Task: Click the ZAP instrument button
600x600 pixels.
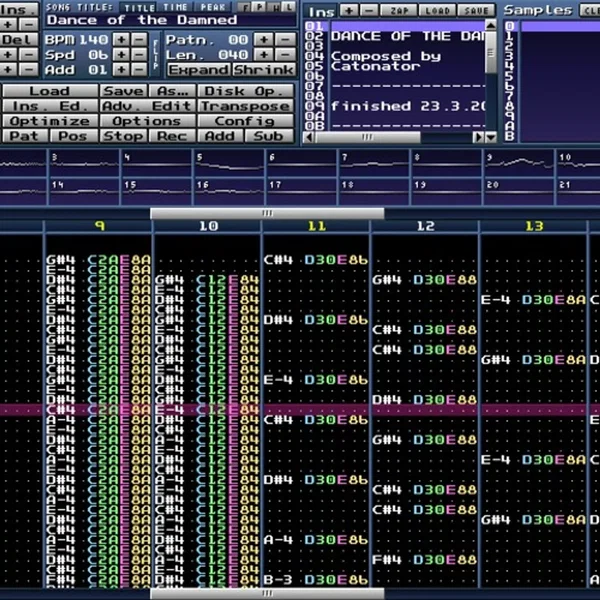Action: click(399, 11)
